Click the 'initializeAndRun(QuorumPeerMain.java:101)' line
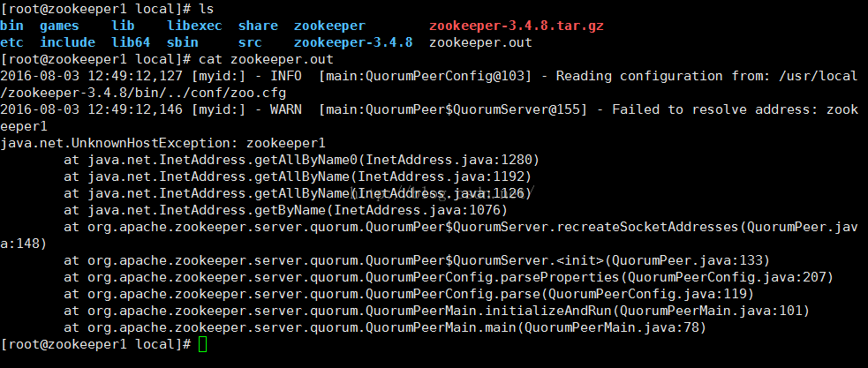Screen dimensions: 868x368 click(437, 311)
